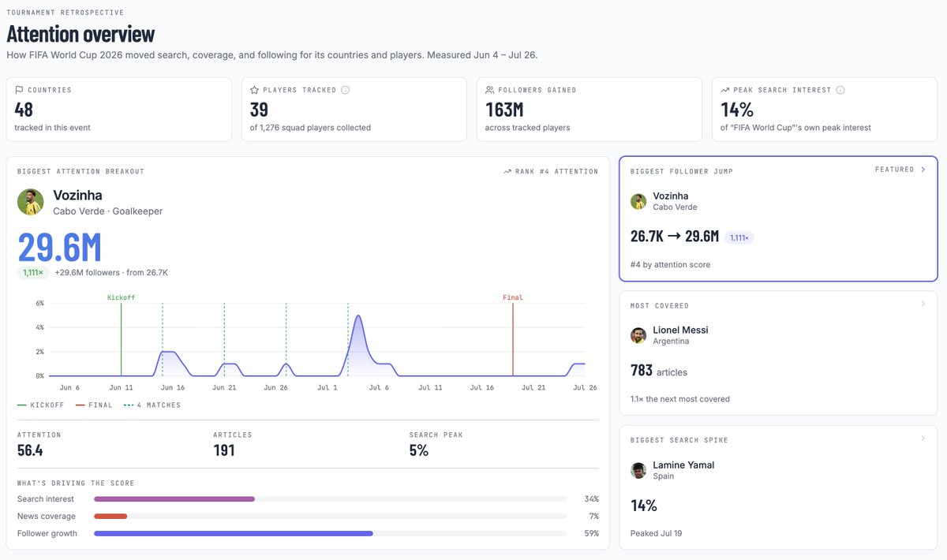Click the 7% news coverage percentage
The height and width of the screenshot is (560, 947).
point(593,516)
